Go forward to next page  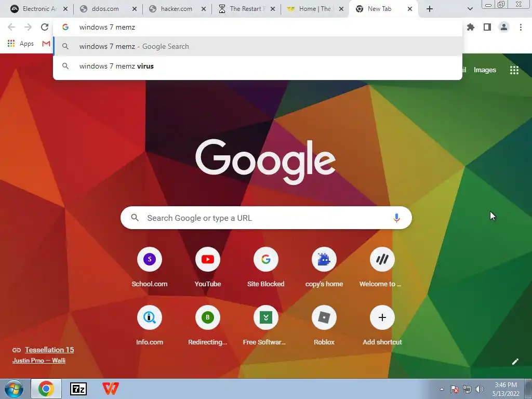coord(28,27)
